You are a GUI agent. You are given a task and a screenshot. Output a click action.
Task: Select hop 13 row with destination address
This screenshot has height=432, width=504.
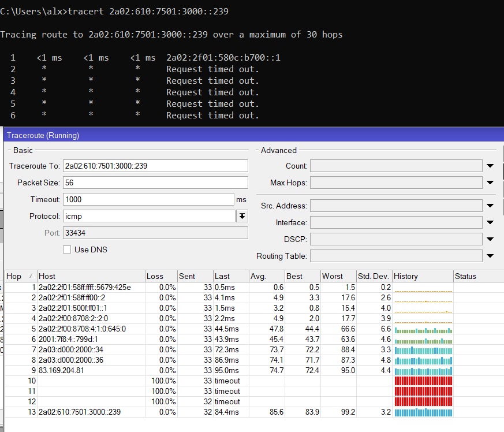[x=80, y=412]
